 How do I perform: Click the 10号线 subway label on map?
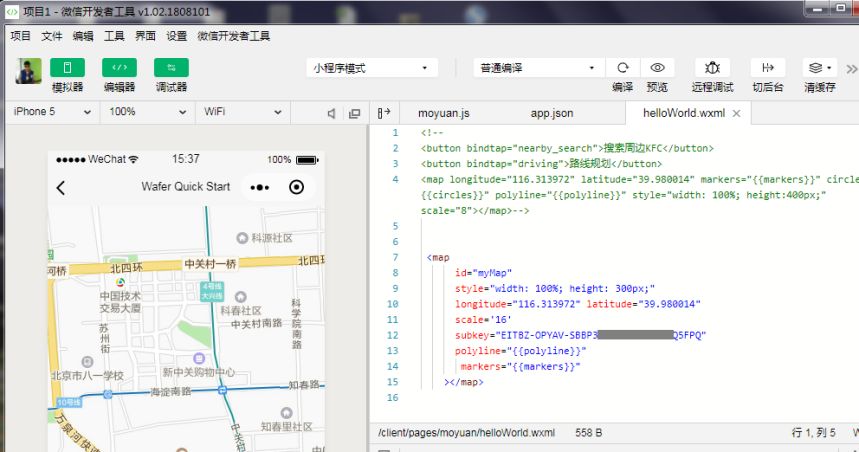(x=69, y=403)
